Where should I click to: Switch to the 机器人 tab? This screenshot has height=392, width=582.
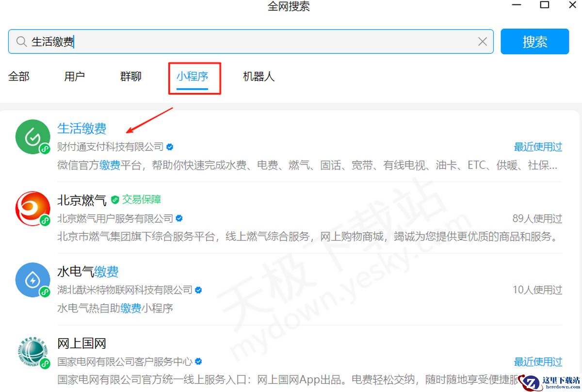(x=259, y=77)
